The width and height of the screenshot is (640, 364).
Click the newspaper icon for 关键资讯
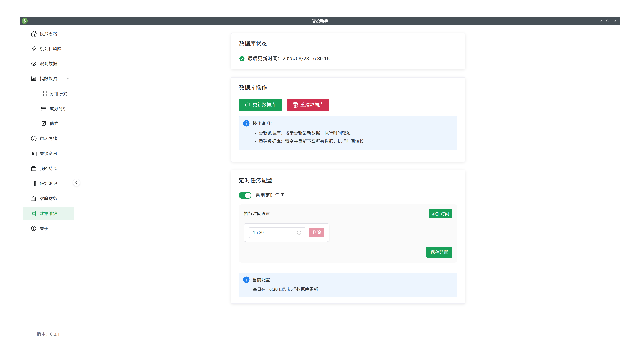34,153
